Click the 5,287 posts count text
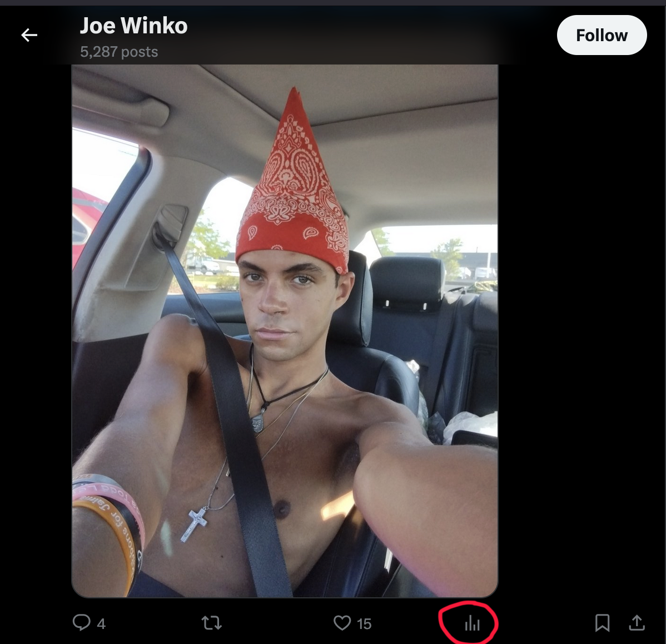This screenshot has width=666, height=644. [119, 52]
